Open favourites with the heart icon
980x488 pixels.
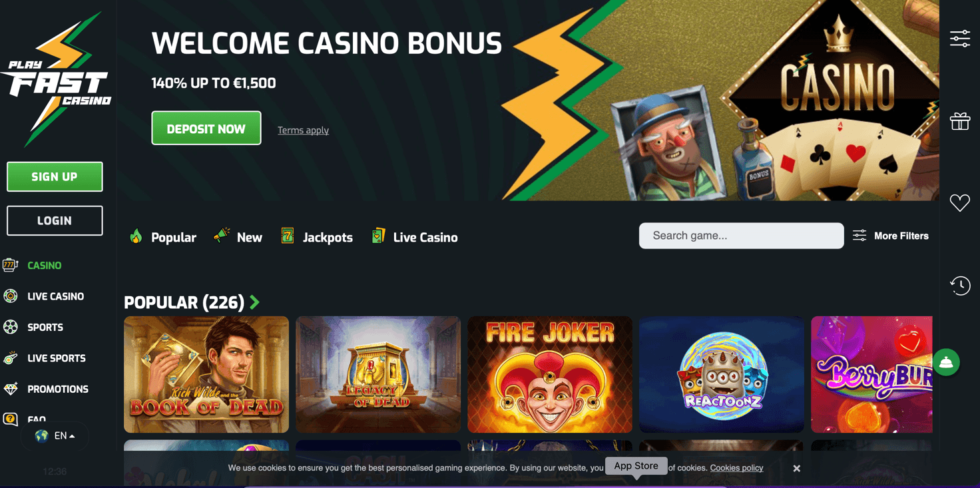[x=959, y=202]
